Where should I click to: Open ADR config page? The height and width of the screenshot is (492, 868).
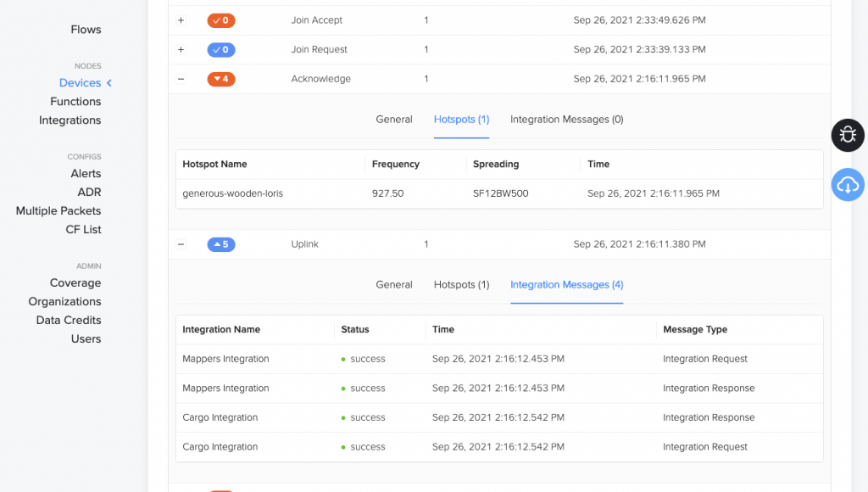click(89, 193)
